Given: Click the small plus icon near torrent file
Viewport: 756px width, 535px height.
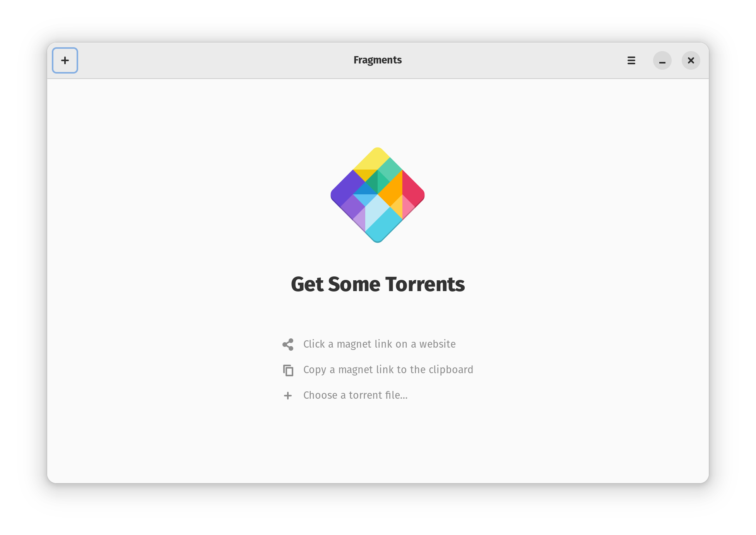Looking at the screenshot, I should point(288,396).
